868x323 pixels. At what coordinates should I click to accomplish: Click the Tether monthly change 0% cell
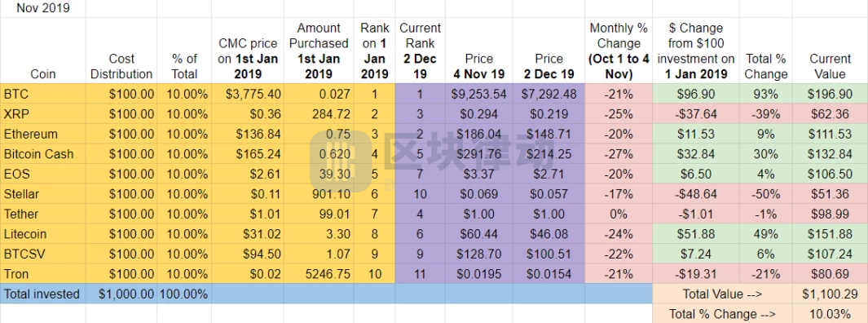tap(619, 214)
